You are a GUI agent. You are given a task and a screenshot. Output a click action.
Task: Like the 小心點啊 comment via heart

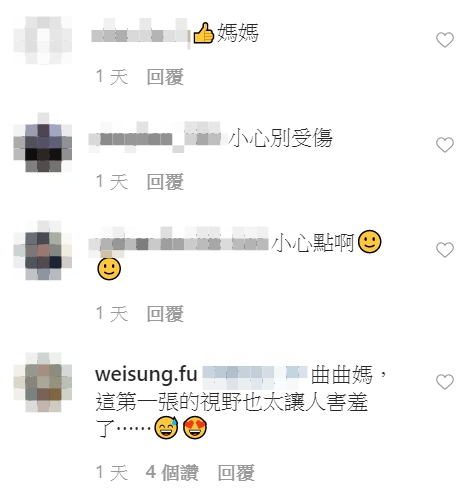pyautogui.click(x=445, y=250)
